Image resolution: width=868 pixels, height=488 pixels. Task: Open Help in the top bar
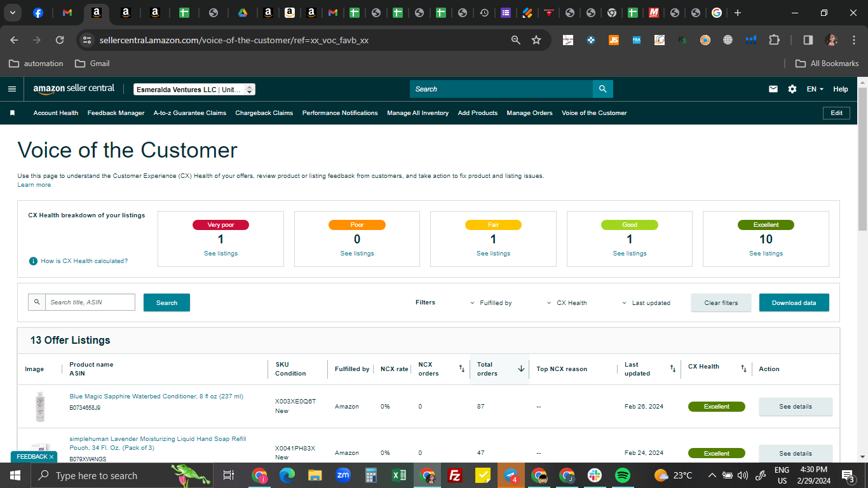click(841, 89)
